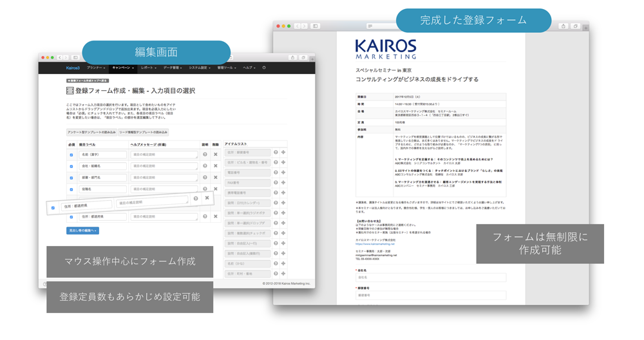This screenshot has height=340, width=644.
Task: Open the kairosmarketing.net link in form
Action: click(x=375, y=243)
